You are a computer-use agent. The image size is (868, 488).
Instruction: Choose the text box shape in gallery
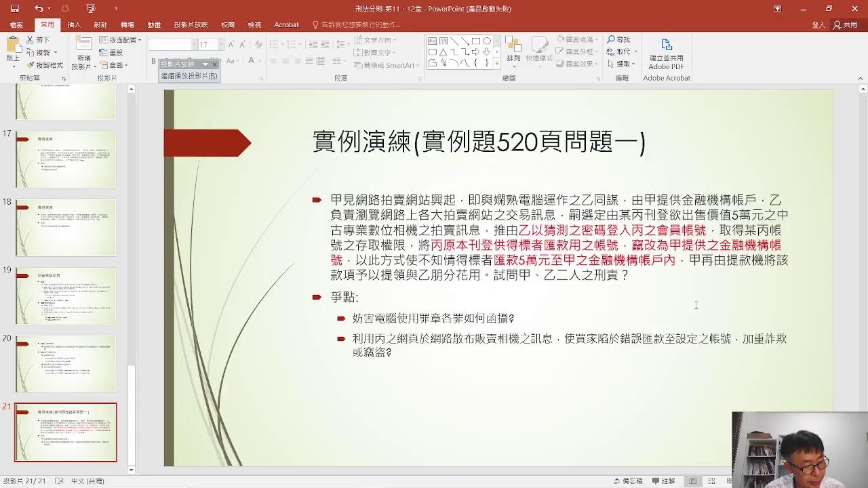point(432,41)
